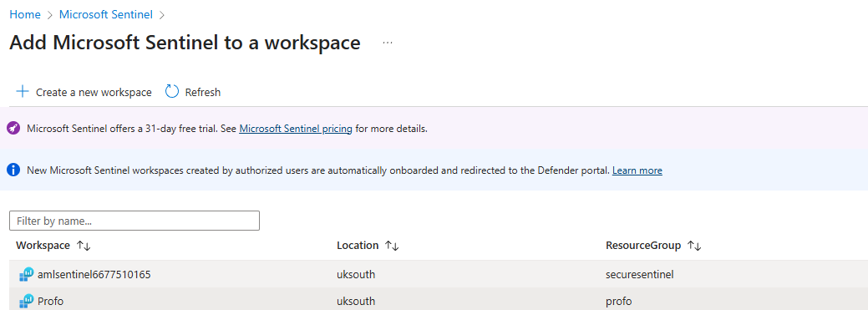868x310 pixels.
Task: Click amlsentinel6677510165 workspace icon
Action: pyautogui.click(x=27, y=274)
